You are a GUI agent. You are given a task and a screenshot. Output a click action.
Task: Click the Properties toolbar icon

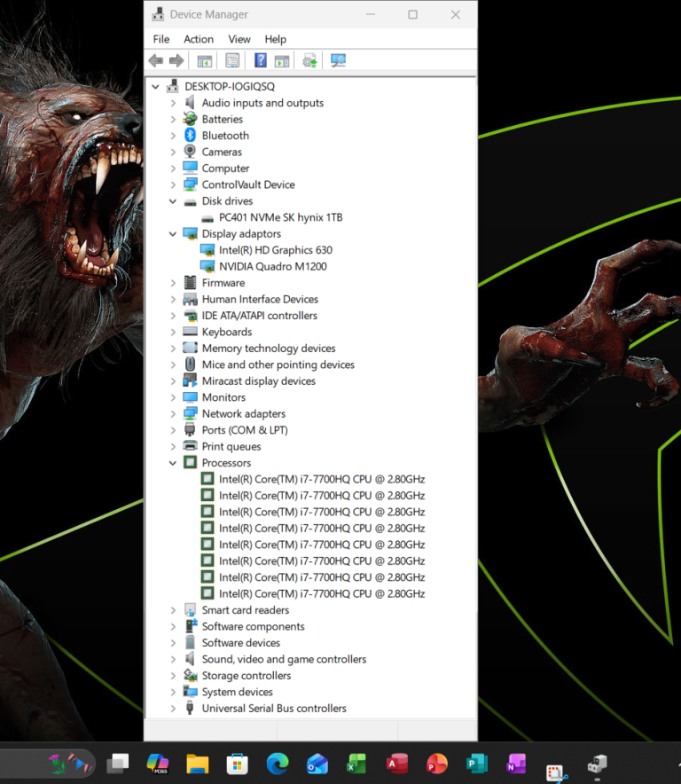tap(232, 60)
